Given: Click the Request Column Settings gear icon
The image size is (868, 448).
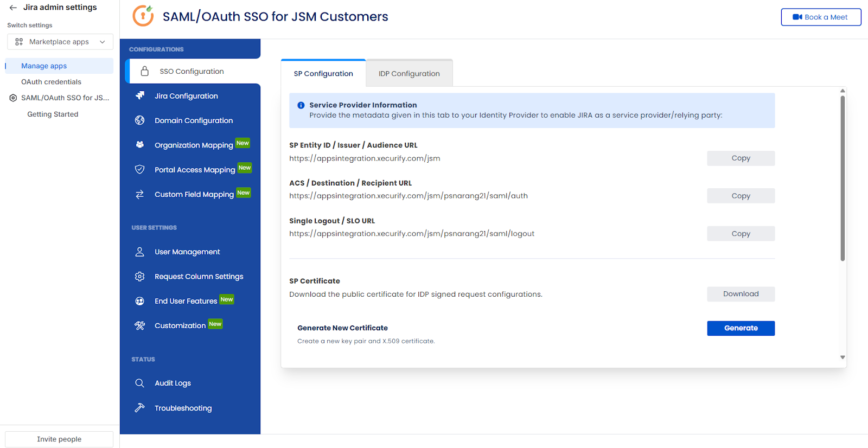Looking at the screenshot, I should (x=140, y=276).
